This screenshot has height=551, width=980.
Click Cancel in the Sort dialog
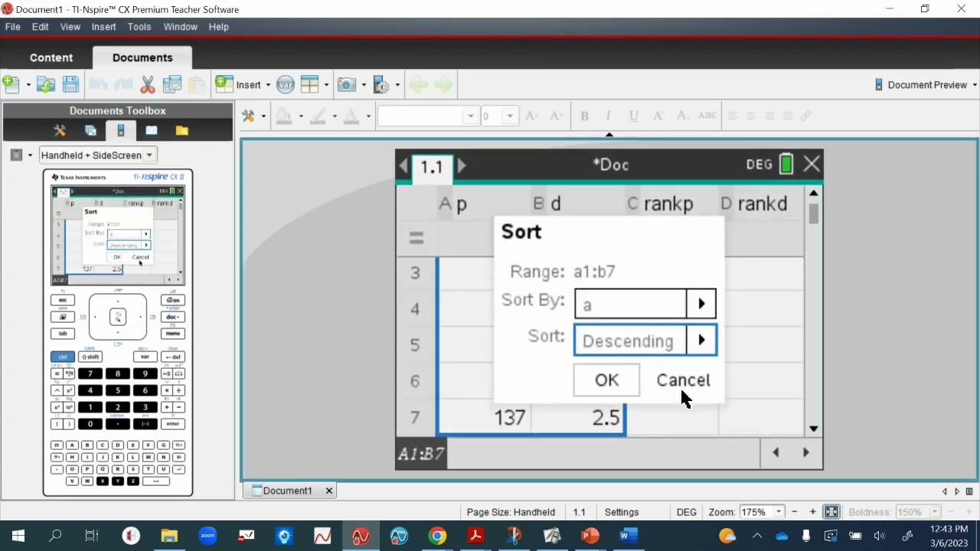tap(684, 380)
